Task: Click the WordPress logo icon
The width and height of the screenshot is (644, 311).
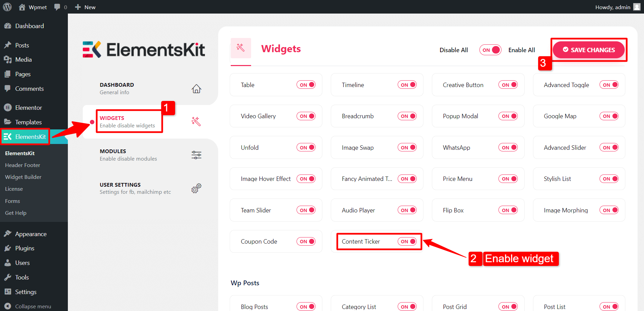Action: pos(7,7)
